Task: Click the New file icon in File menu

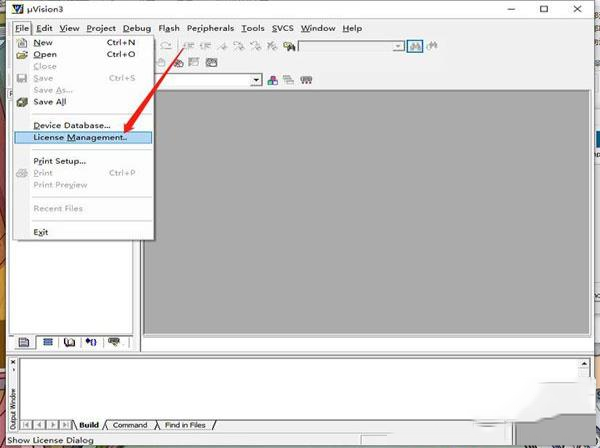Action: click(22, 42)
